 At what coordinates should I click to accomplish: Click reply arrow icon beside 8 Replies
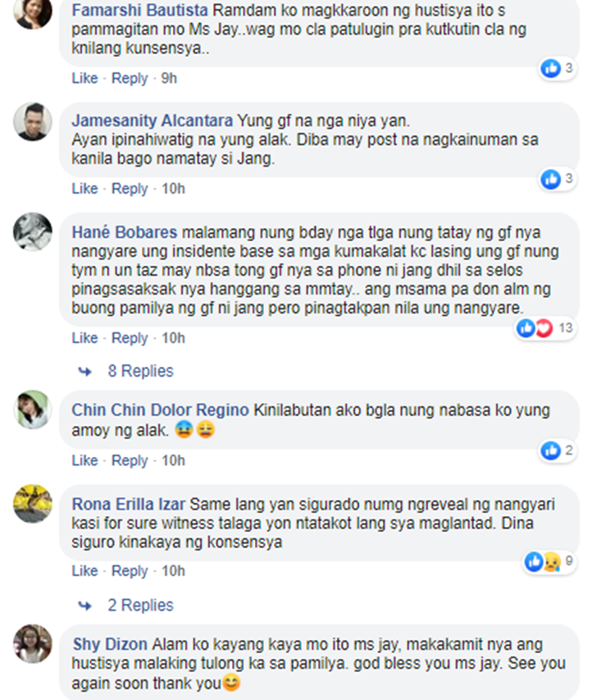[x=84, y=372]
